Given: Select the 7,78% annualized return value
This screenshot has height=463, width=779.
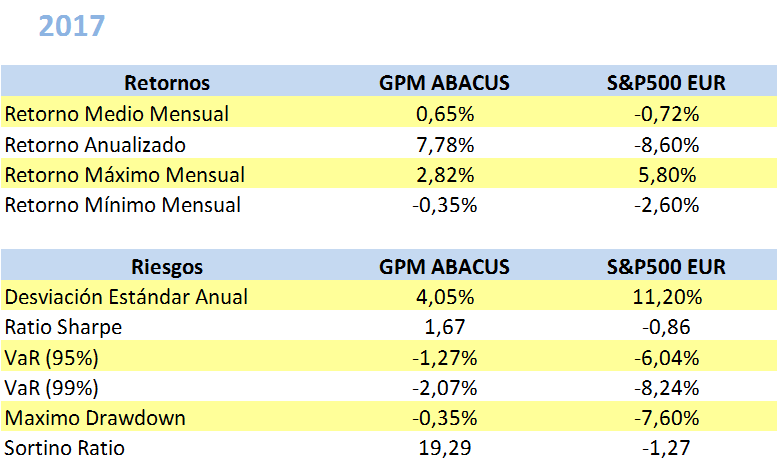Looking at the screenshot, I should click(444, 144).
